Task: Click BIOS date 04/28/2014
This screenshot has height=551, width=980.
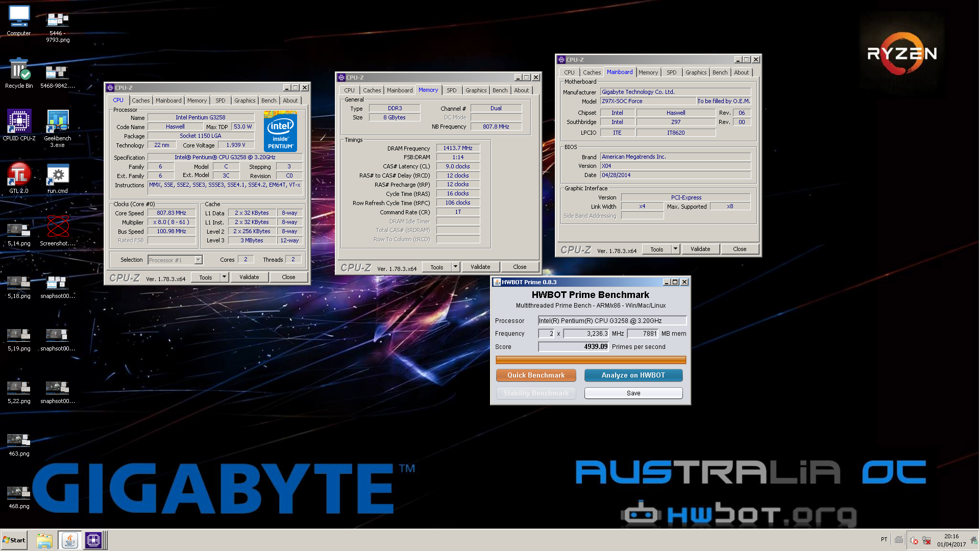Action: [675, 175]
